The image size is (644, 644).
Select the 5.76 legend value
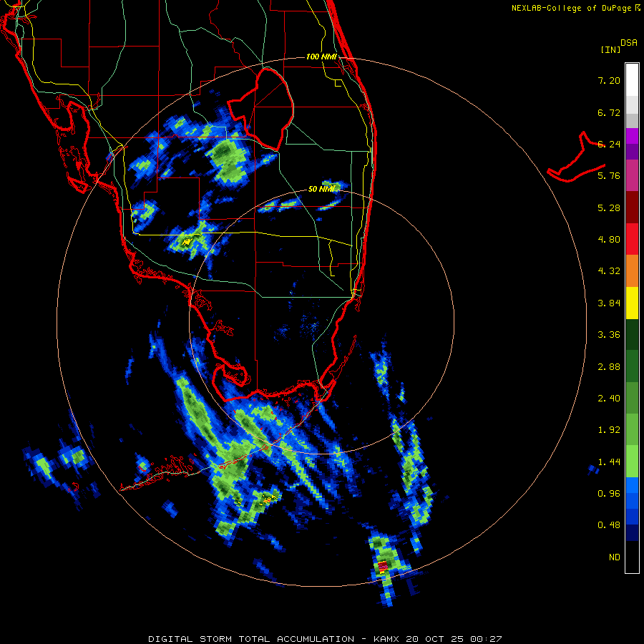(x=609, y=176)
